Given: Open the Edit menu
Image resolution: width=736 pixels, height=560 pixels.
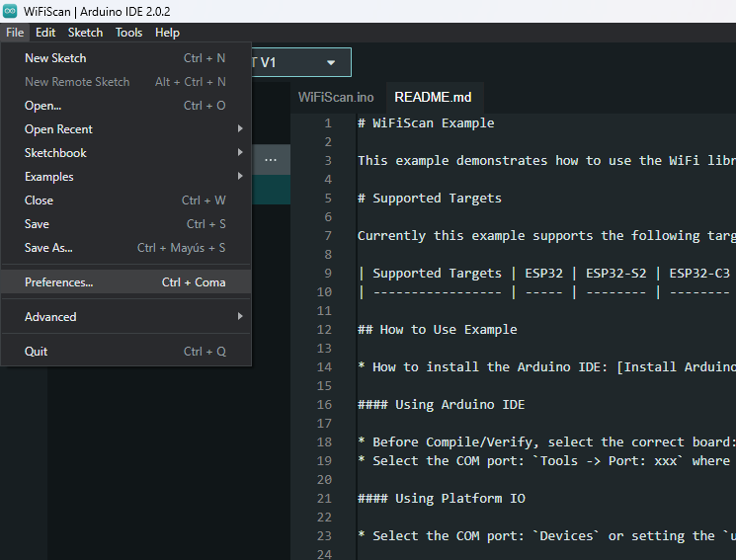Looking at the screenshot, I should point(45,33).
